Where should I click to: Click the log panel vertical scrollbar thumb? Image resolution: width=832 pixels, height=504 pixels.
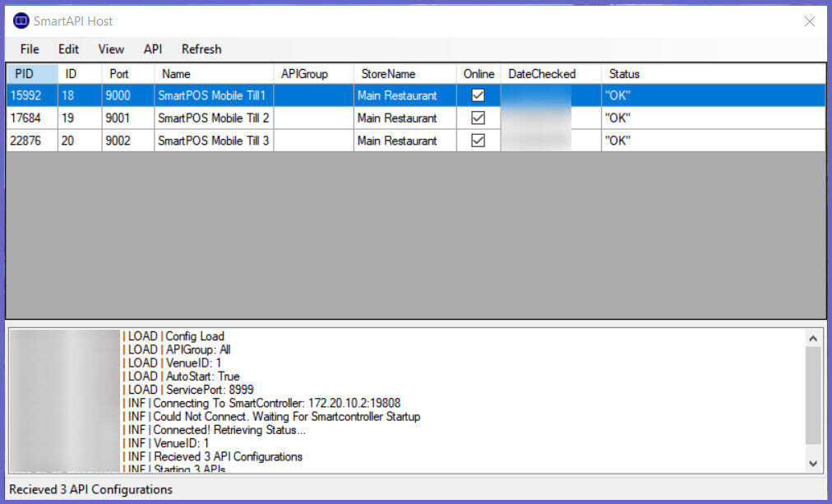pos(813,395)
